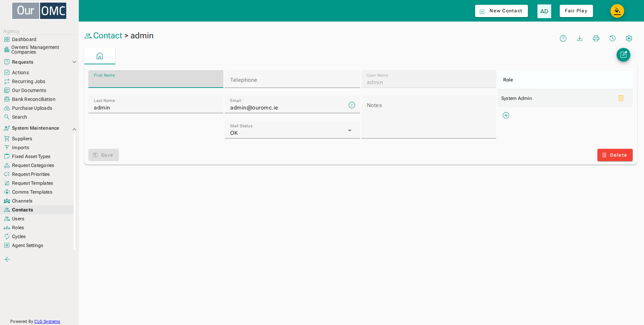
Task: Click the New Contact button
Action: tap(501, 11)
